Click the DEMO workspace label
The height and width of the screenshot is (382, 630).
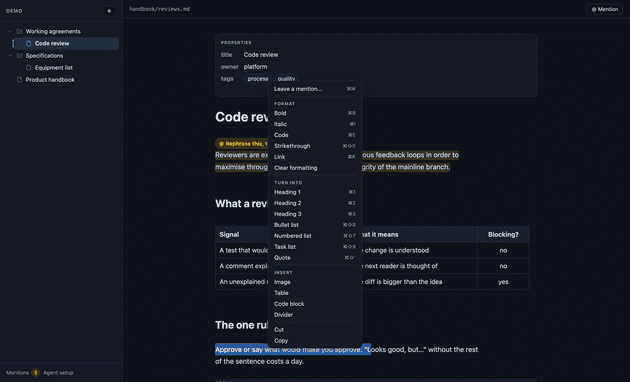pyautogui.click(x=14, y=11)
